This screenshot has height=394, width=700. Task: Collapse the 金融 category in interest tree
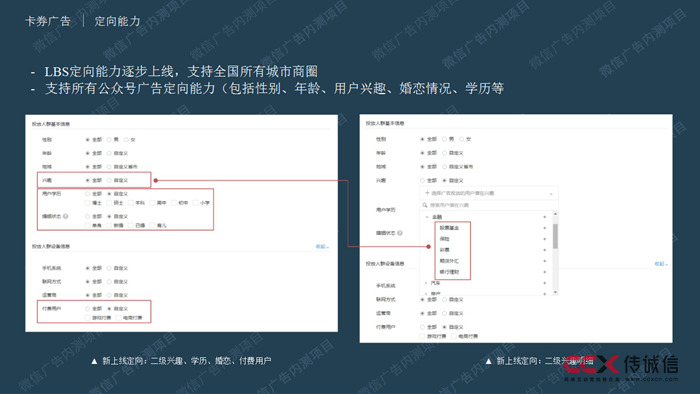[427, 217]
